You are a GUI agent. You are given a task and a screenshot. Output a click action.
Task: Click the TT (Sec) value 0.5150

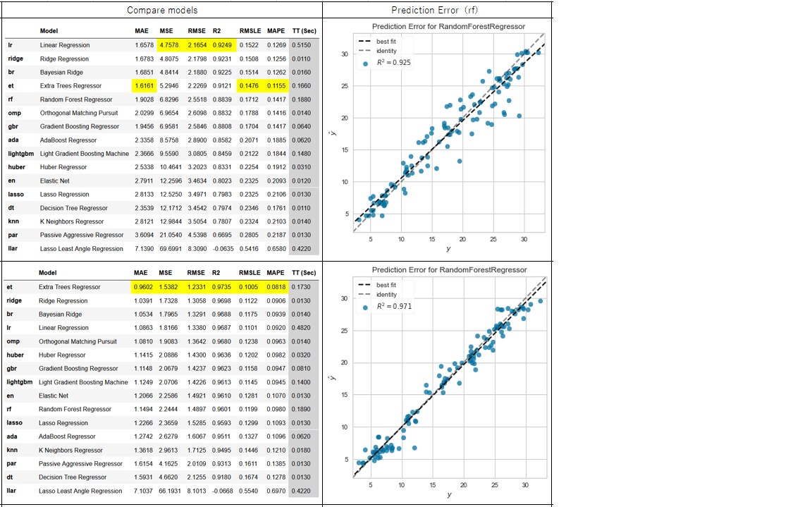pyautogui.click(x=302, y=45)
